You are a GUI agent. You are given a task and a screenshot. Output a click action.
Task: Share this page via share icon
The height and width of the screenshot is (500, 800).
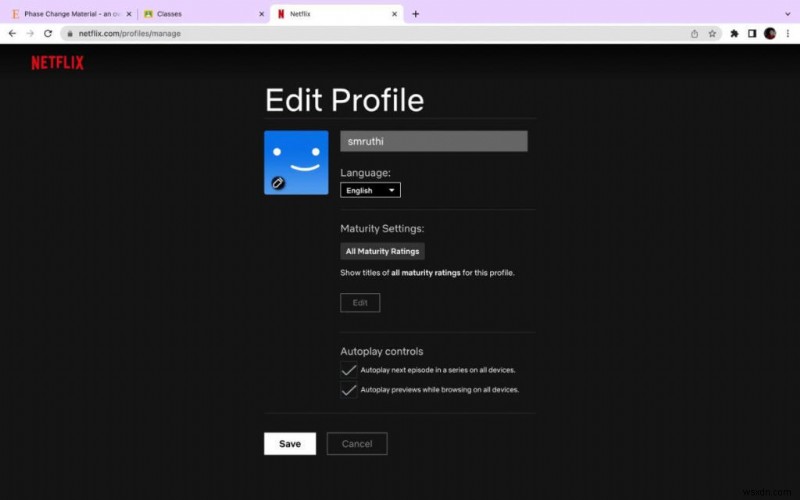[x=694, y=34]
